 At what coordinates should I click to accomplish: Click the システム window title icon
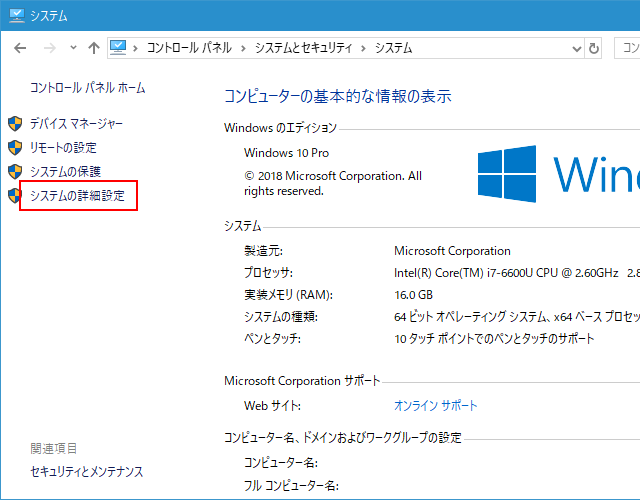click(x=17, y=16)
